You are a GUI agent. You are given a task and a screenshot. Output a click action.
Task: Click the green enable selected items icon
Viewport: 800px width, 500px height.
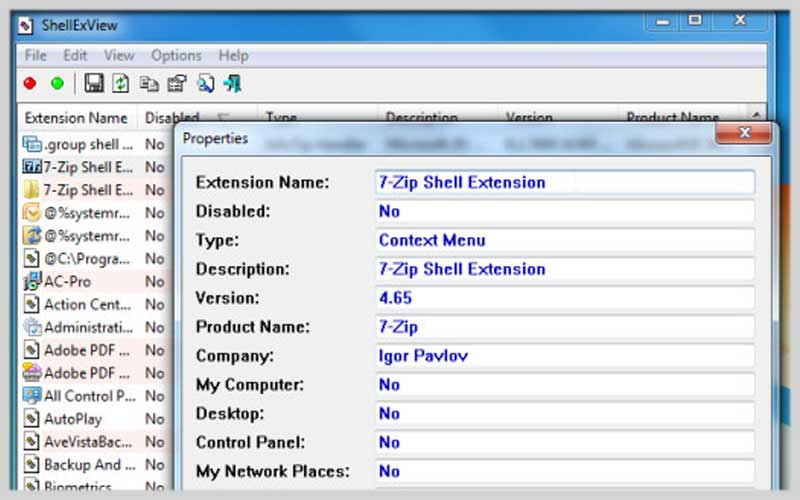click(57, 83)
